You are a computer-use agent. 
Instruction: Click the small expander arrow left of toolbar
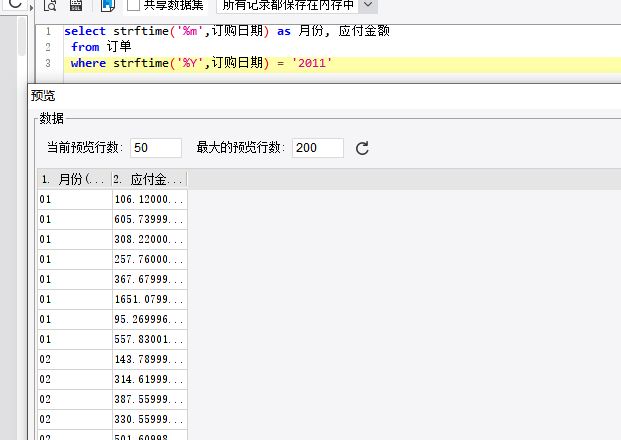click(31, 7)
